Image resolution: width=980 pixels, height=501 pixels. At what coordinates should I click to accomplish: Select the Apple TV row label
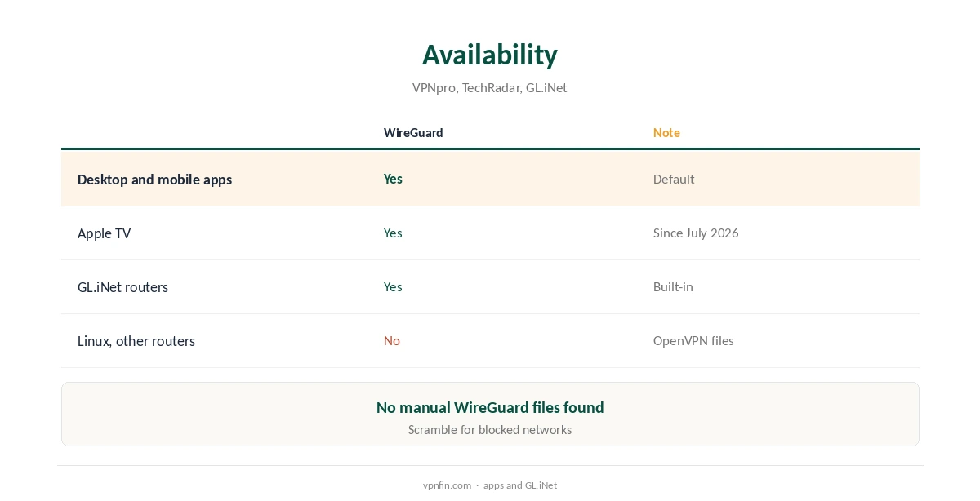[x=105, y=233]
